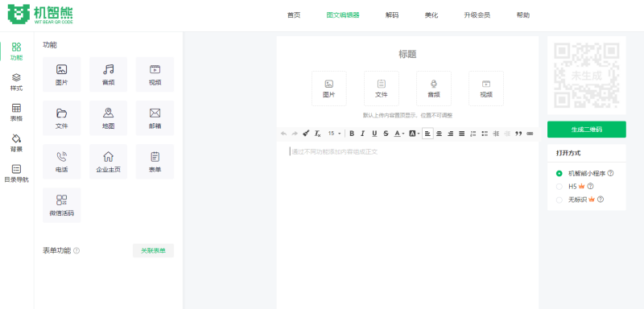644x309 pixels.
Task: Insert a block quote
Action: coord(518,134)
